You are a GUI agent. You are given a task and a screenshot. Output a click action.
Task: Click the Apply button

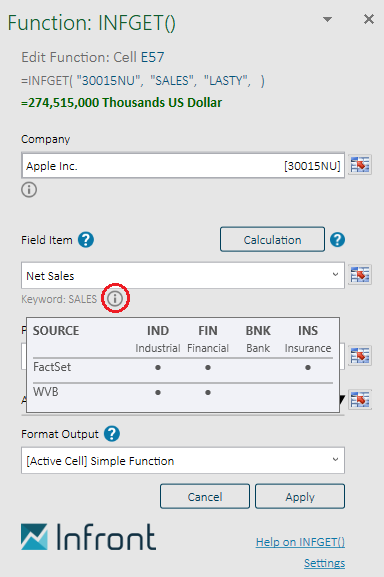[300, 496]
